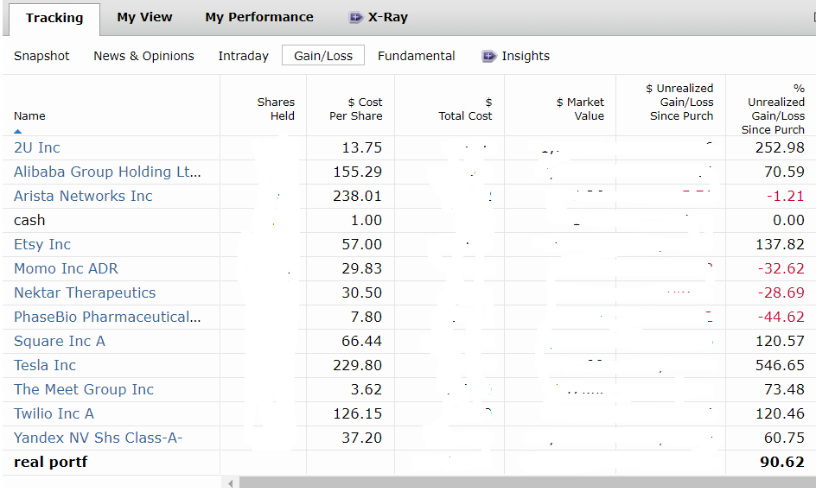The image size is (817, 488).
Task: Click Square cost per share 66.44
Action: (x=362, y=341)
